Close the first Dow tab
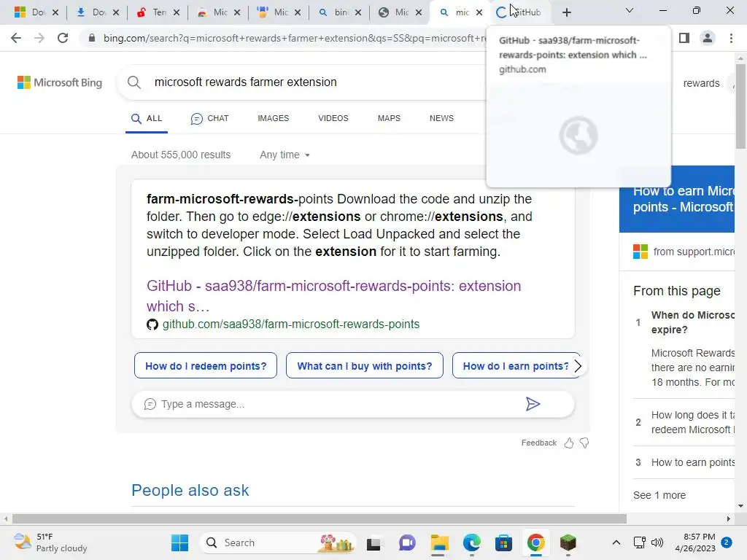Viewport: 747px width, 560px height. click(55, 12)
